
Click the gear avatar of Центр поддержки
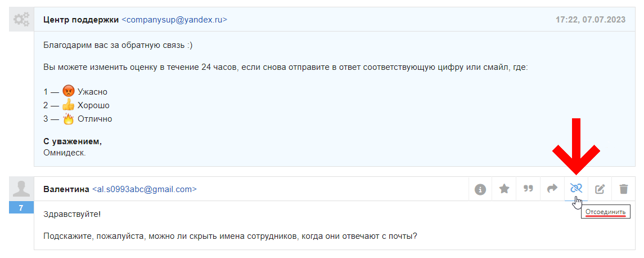21,20
